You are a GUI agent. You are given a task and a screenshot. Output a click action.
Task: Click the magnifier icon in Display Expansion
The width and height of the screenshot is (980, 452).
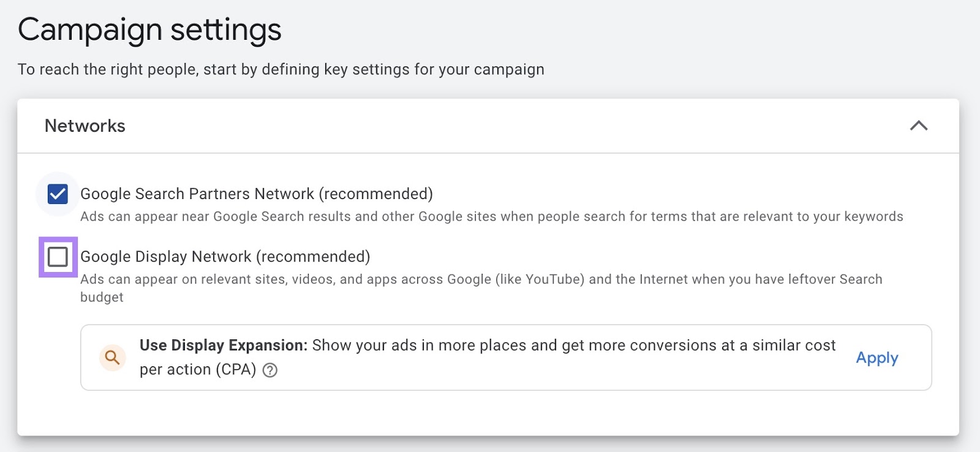click(x=113, y=357)
